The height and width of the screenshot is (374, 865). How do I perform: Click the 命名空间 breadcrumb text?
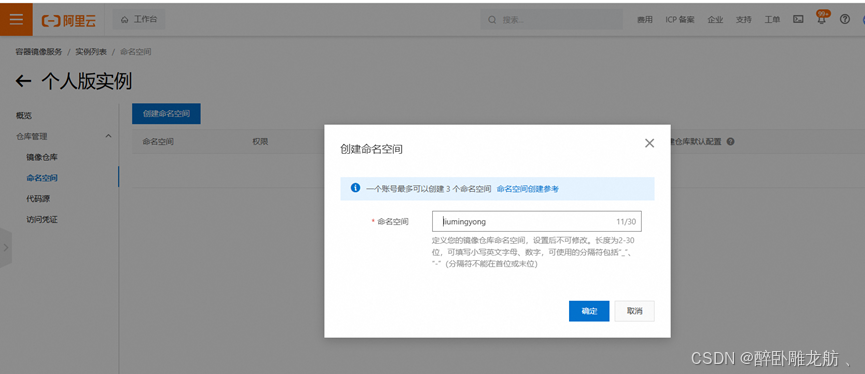(x=136, y=52)
